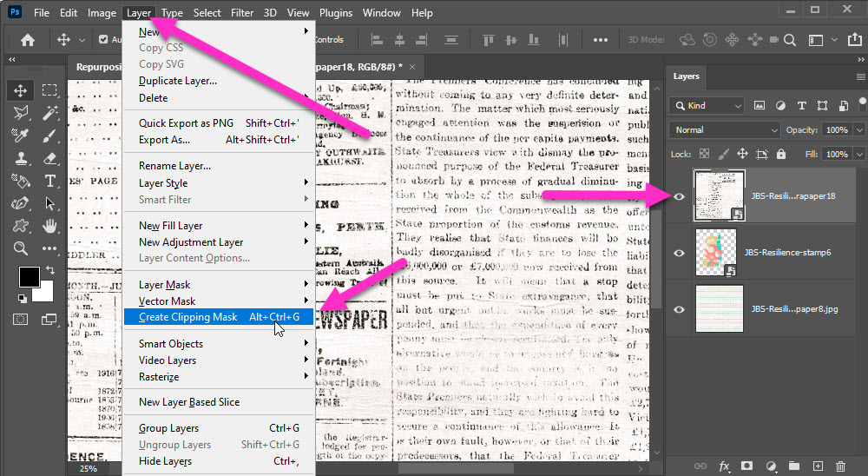Image resolution: width=868 pixels, height=476 pixels.
Task: Toggle lock transparent pixels
Action: click(x=704, y=154)
